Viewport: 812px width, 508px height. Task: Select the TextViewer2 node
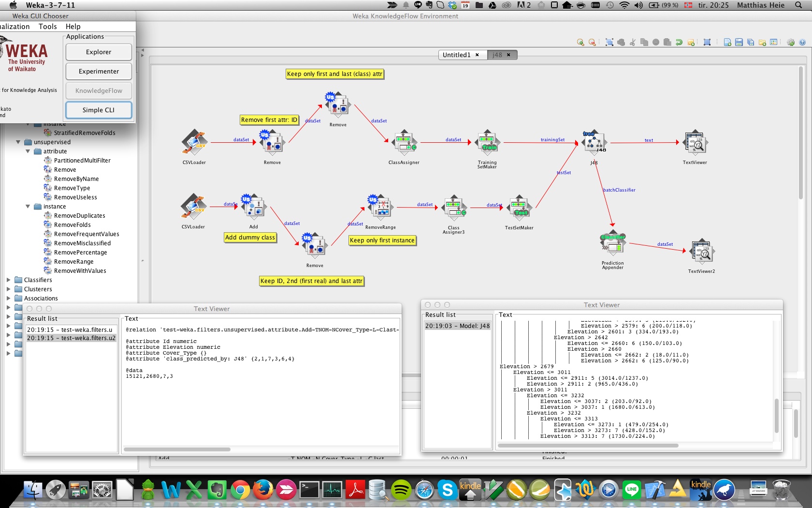[701, 251]
